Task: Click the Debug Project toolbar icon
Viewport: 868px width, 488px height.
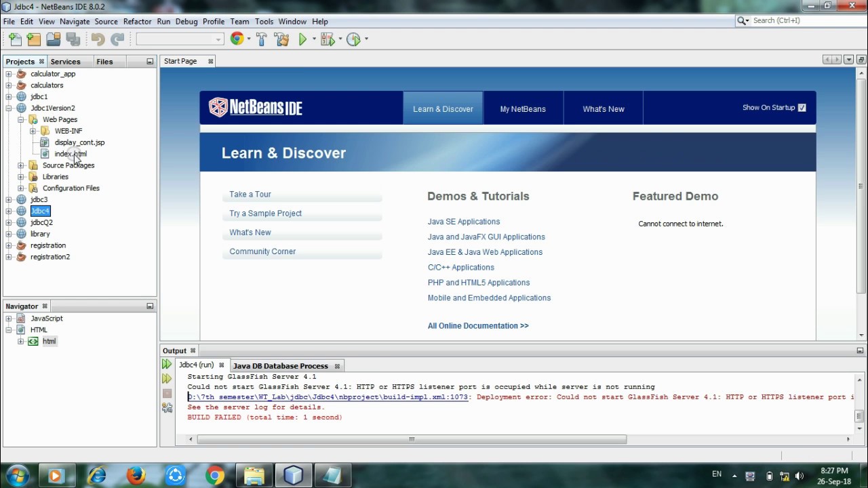Action: [328, 39]
